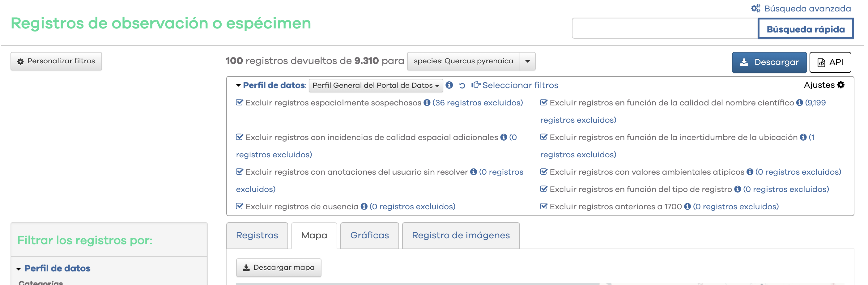
Task: Toggle Excluir registros anteriores a 1700 checkbox
Action: coord(543,206)
